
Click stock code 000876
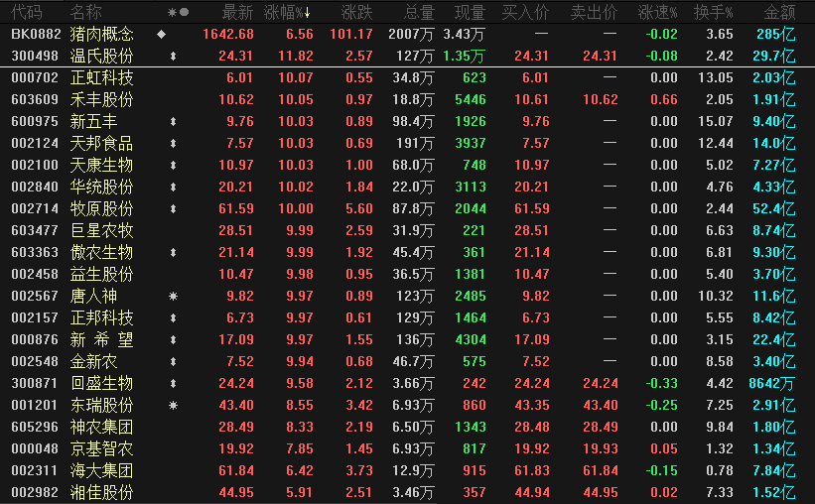[35, 340]
